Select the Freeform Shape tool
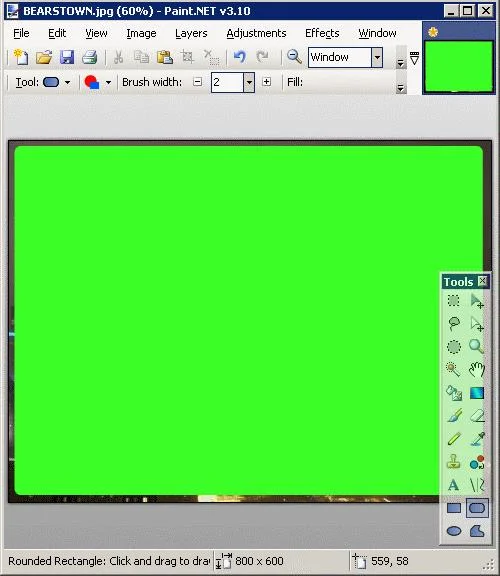The height and width of the screenshot is (576, 500). tap(477, 531)
